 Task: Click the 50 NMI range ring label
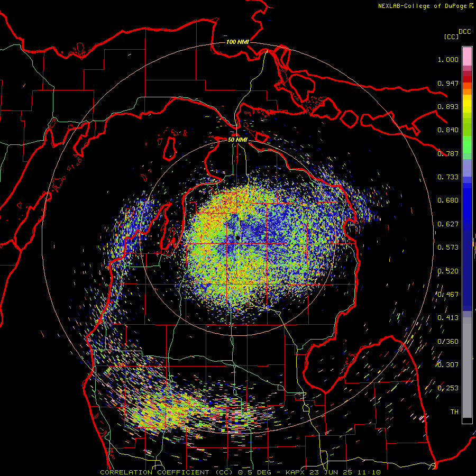point(237,140)
